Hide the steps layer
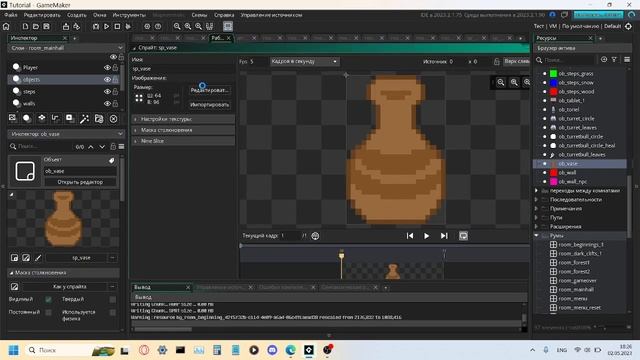 (x=107, y=92)
